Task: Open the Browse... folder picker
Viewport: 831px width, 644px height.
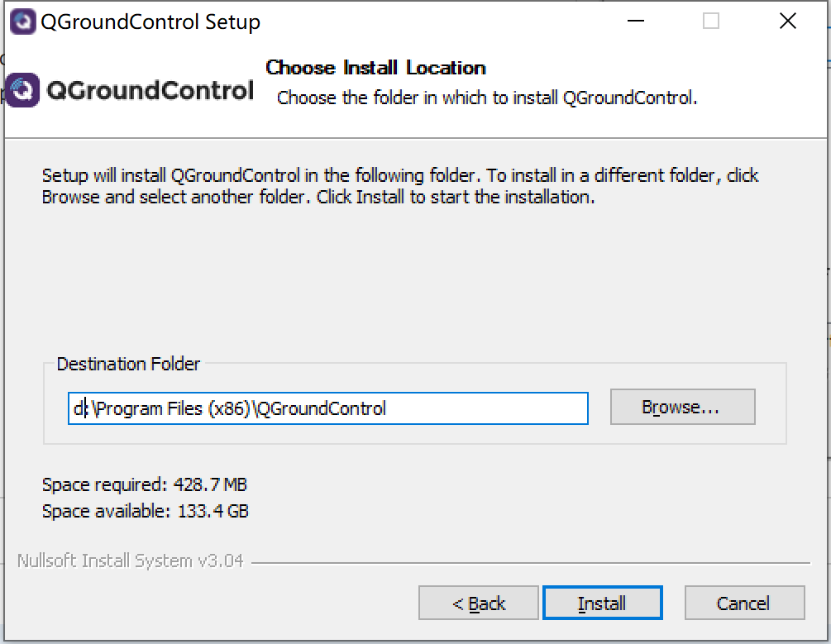Action: coord(682,408)
